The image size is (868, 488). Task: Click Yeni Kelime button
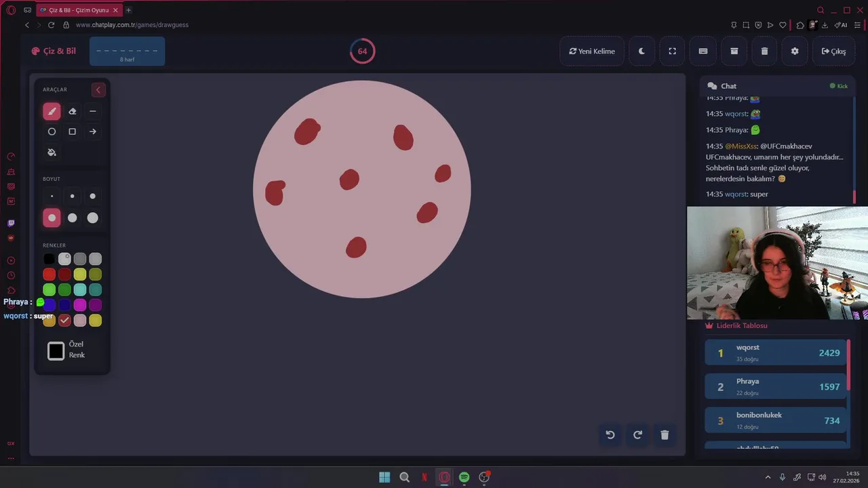[x=592, y=51]
